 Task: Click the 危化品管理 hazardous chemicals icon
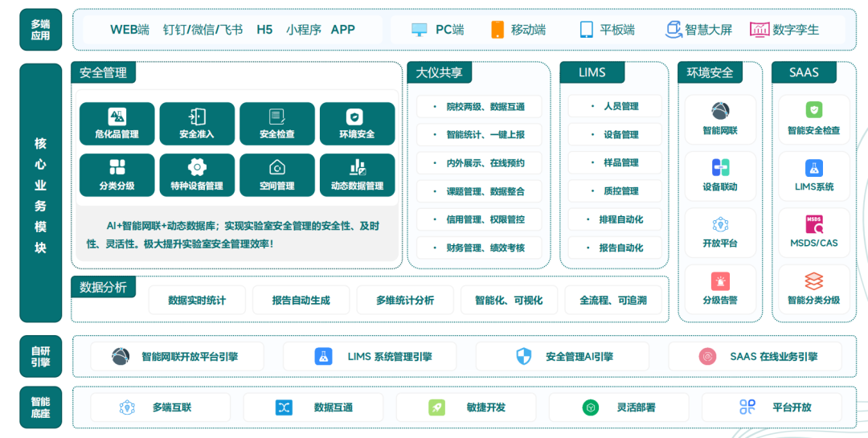tap(117, 117)
